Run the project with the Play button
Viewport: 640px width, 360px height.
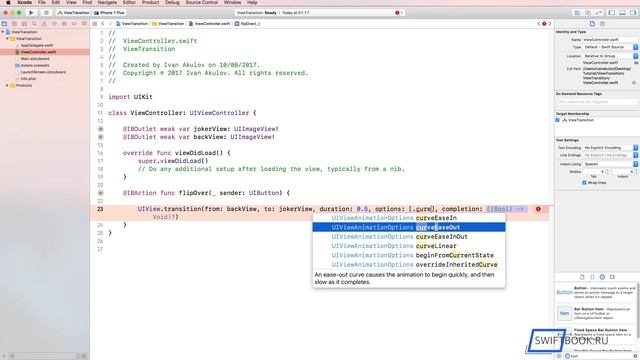[31, 13]
